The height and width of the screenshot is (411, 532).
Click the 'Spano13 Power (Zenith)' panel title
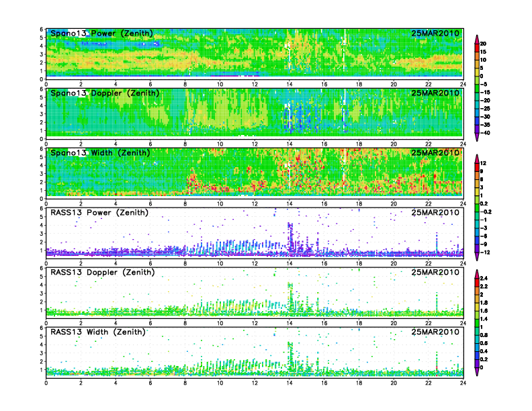101,34
